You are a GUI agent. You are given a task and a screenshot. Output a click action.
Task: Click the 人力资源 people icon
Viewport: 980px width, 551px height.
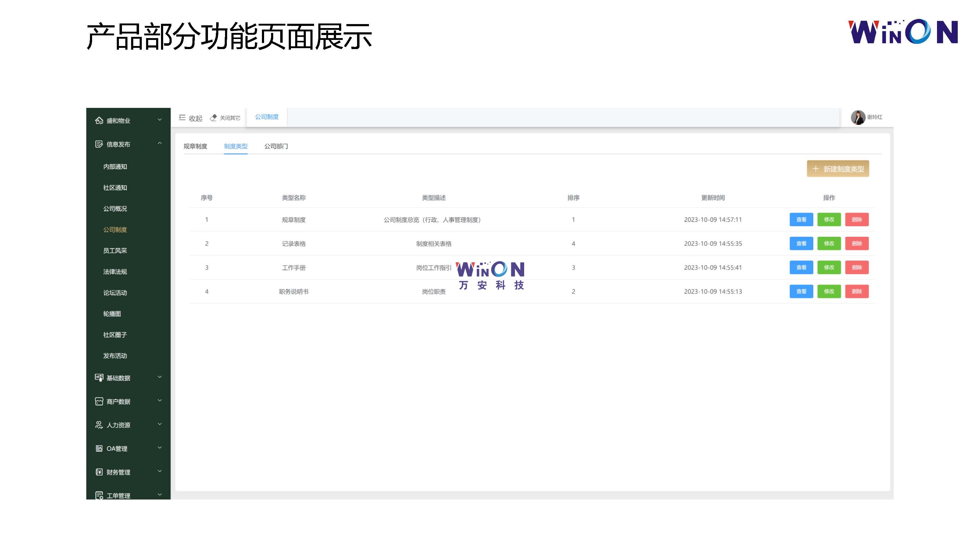point(99,425)
